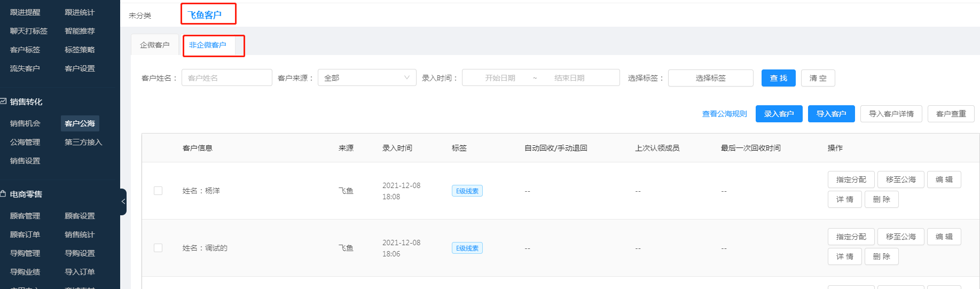
Task: Click 详情 for 杨洋 row
Action: click(845, 199)
